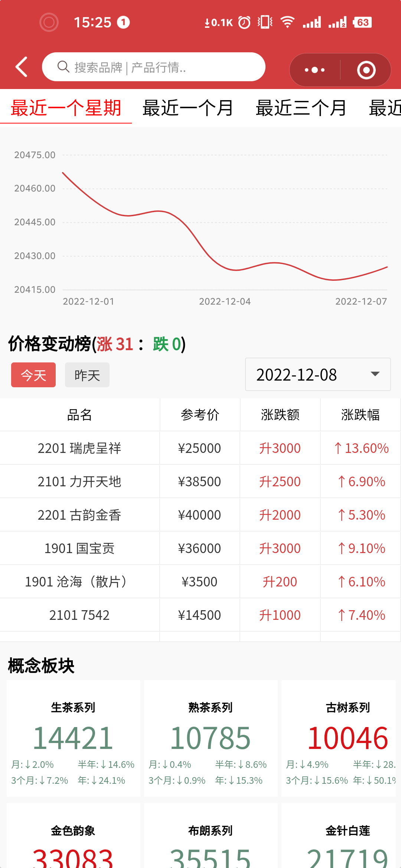Tap the 7.40% change rate
The width and height of the screenshot is (401, 868).
(x=361, y=615)
